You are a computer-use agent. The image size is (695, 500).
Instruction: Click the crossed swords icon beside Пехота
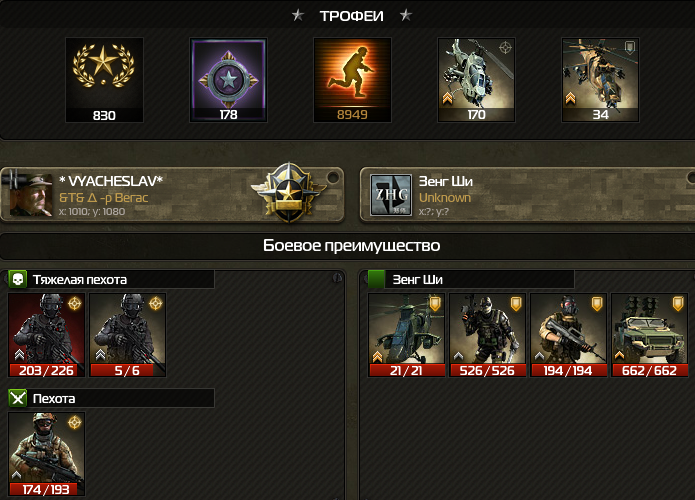pos(18,398)
